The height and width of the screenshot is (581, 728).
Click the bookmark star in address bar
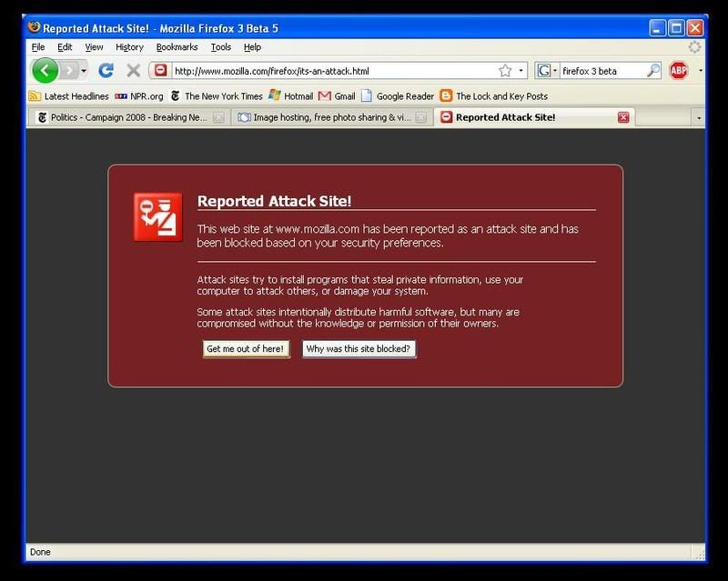pyautogui.click(x=505, y=70)
